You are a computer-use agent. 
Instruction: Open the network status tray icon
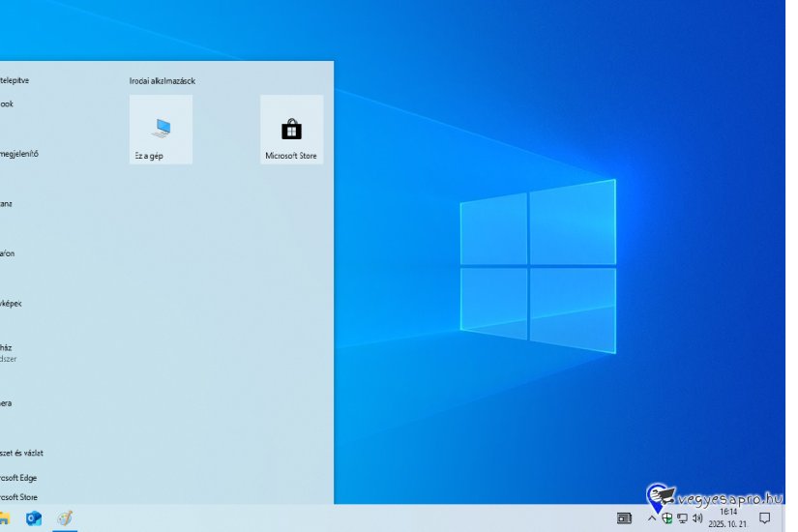pos(682,518)
